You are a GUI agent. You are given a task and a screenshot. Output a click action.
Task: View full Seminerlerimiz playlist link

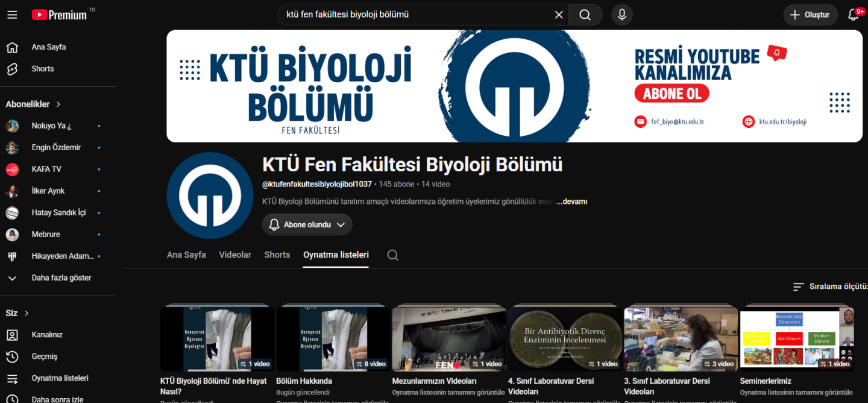click(795, 392)
